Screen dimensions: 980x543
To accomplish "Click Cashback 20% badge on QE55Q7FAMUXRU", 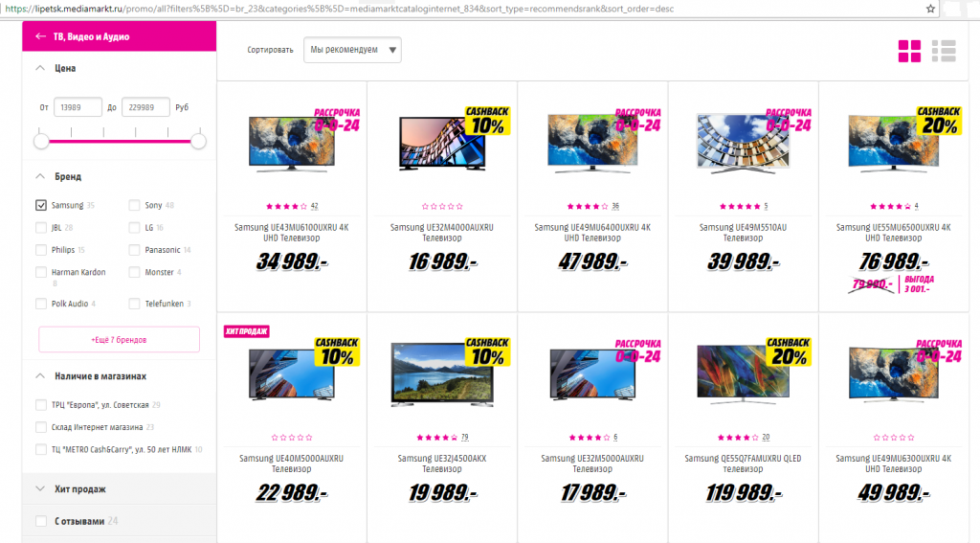I will 789,352.
